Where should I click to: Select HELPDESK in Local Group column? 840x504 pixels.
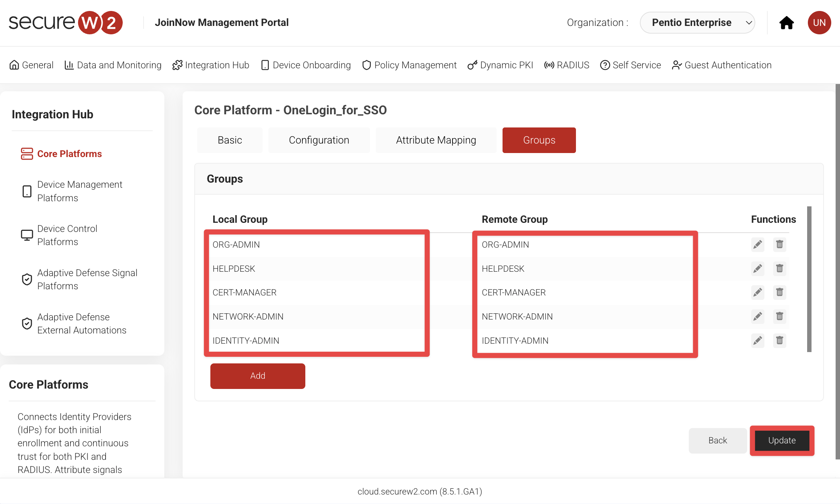tap(234, 269)
